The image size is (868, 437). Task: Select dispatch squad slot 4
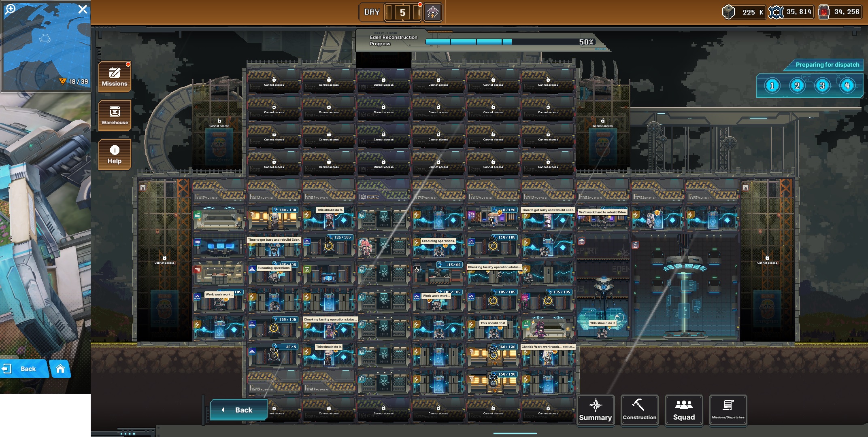tap(847, 86)
